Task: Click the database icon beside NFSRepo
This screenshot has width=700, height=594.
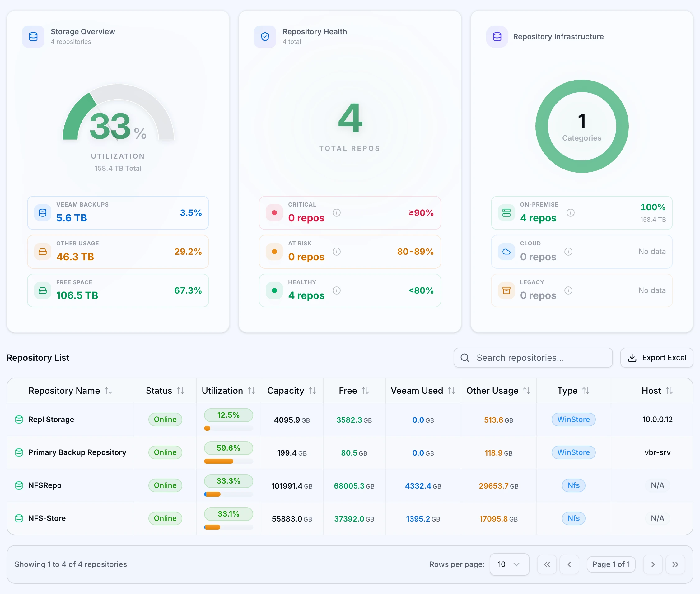Action: tap(19, 485)
